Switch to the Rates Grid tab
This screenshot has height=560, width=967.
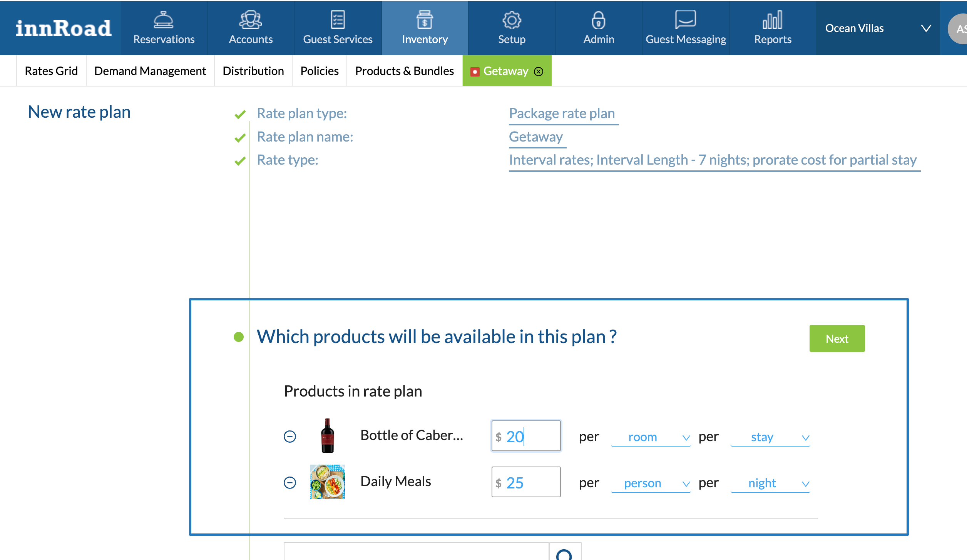(51, 71)
